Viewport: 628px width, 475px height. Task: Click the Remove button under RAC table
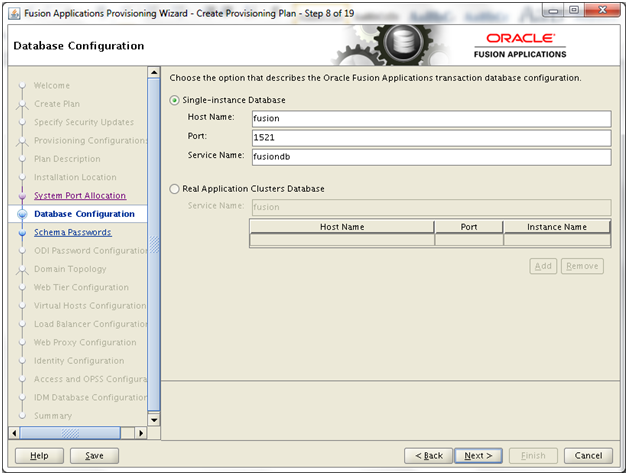pyautogui.click(x=582, y=266)
